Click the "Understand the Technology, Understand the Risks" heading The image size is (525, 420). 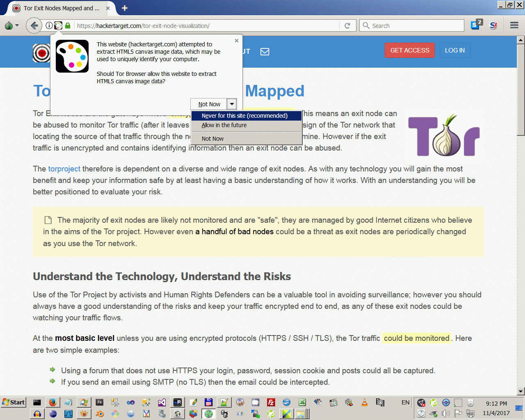point(162,276)
